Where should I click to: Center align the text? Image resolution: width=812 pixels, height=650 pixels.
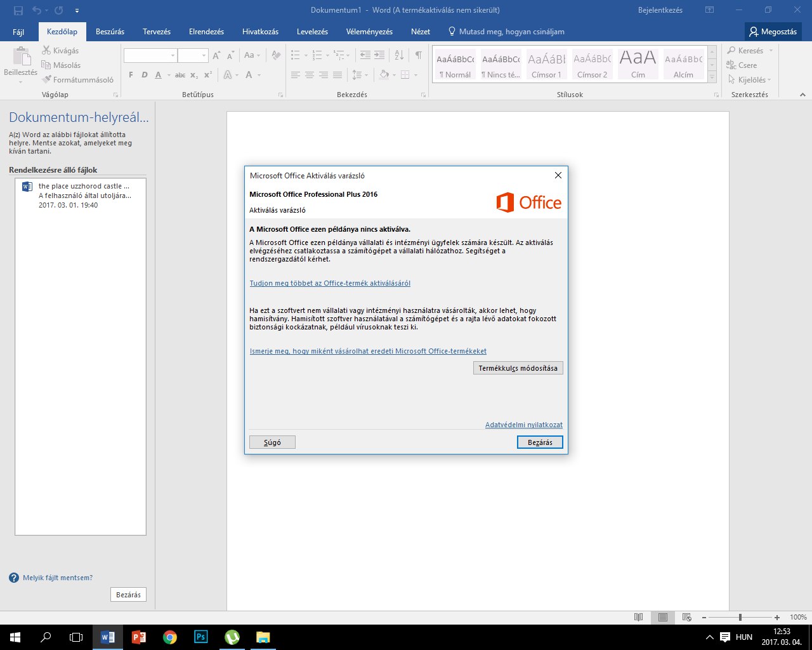pyautogui.click(x=310, y=75)
